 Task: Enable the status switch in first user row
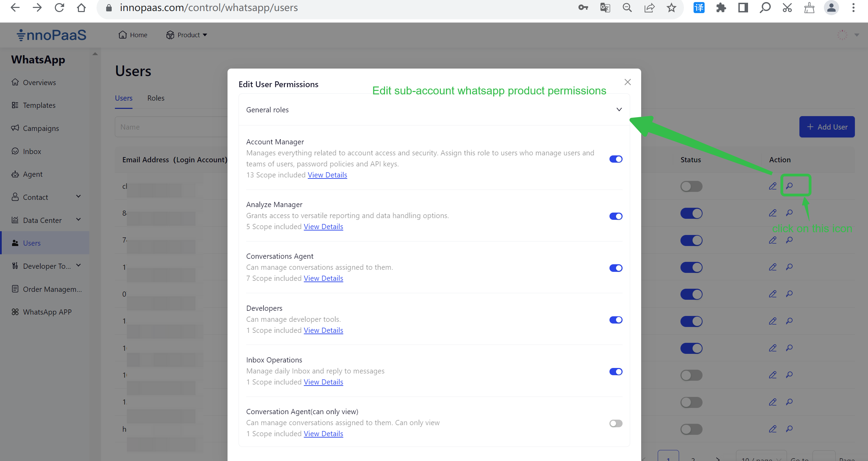point(691,186)
